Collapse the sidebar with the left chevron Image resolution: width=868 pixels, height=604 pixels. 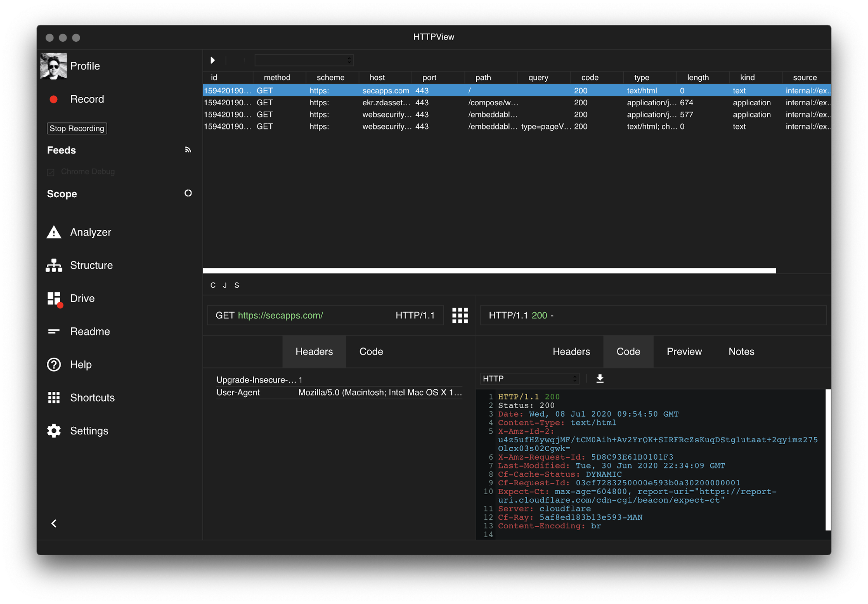54,523
